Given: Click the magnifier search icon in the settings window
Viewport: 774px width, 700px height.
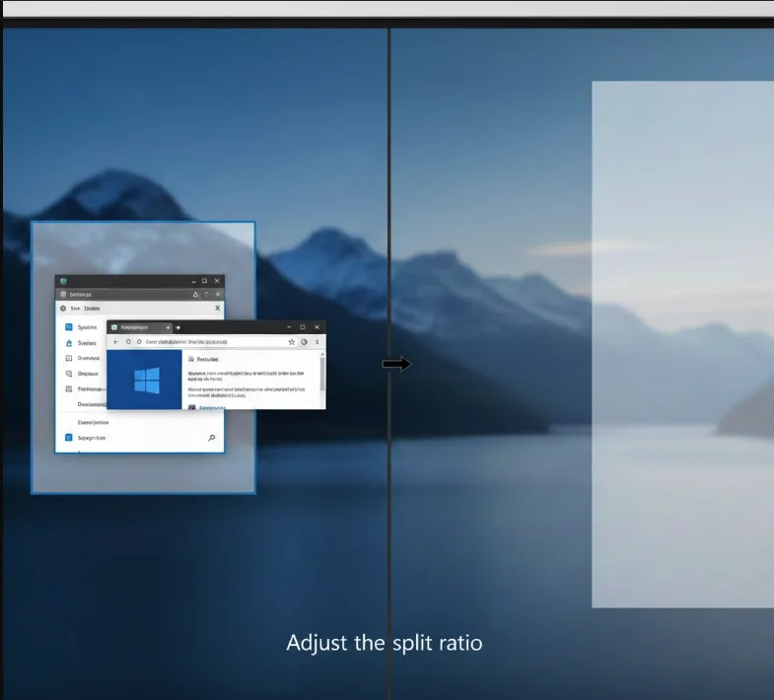Looking at the screenshot, I should tap(211, 438).
